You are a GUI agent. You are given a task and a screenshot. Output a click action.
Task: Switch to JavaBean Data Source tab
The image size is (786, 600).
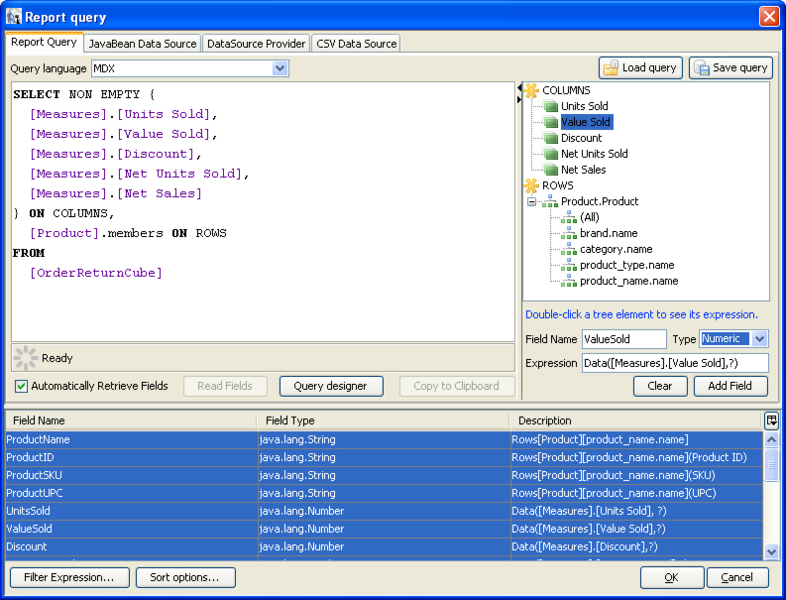tap(142, 44)
